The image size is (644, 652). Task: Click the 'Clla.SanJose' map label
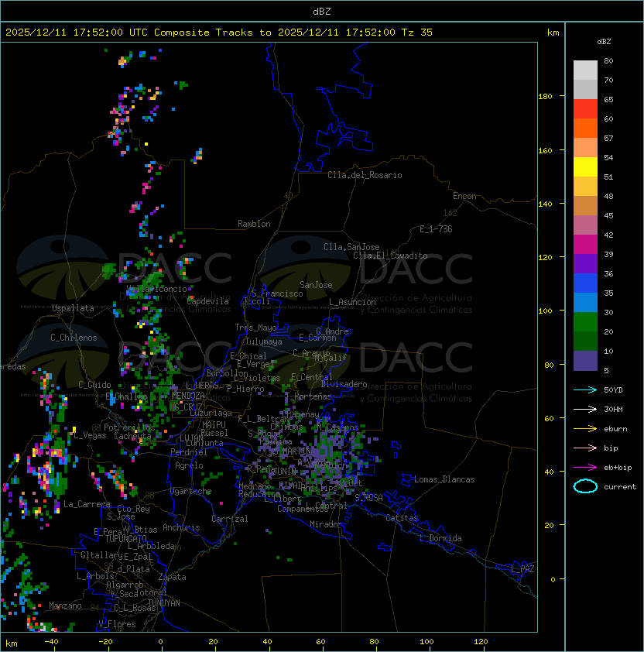click(x=351, y=247)
